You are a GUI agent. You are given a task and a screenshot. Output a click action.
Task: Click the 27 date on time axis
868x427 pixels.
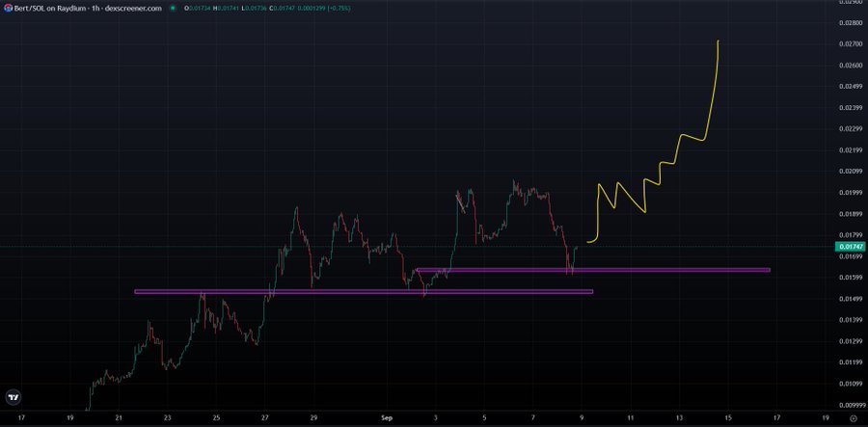[x=265, y=417]
